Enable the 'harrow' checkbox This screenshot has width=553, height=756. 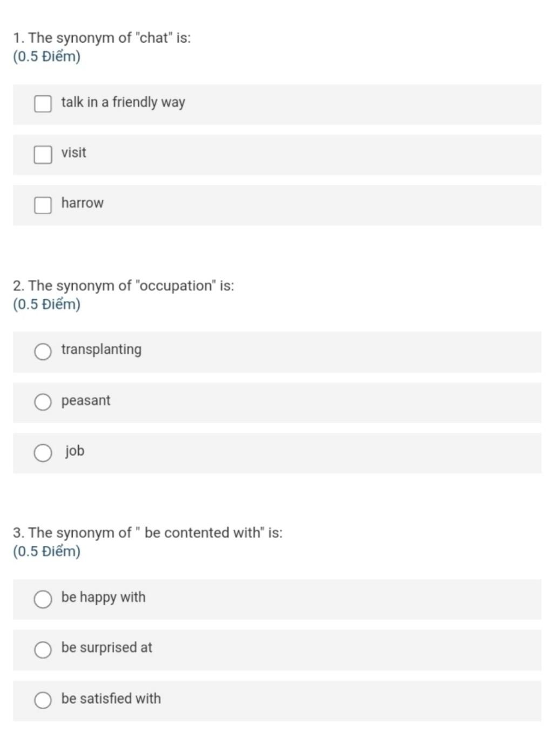click(43, 205)
